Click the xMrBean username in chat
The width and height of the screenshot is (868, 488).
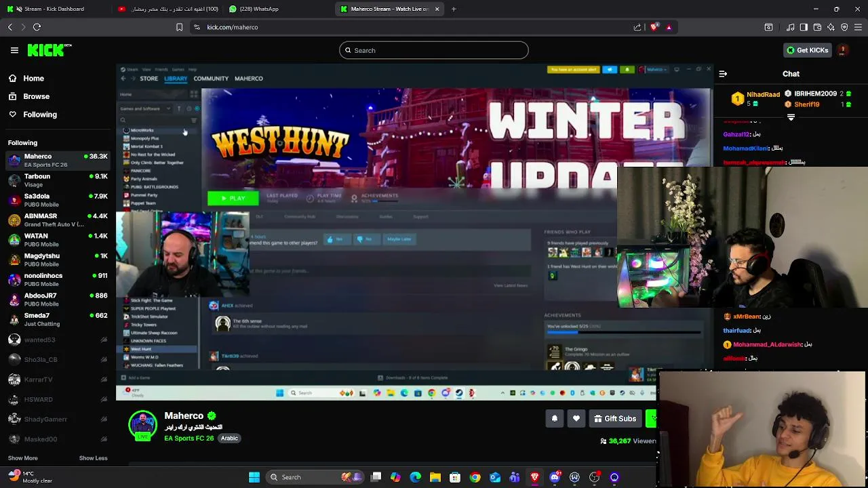click(x=747, y=317)
